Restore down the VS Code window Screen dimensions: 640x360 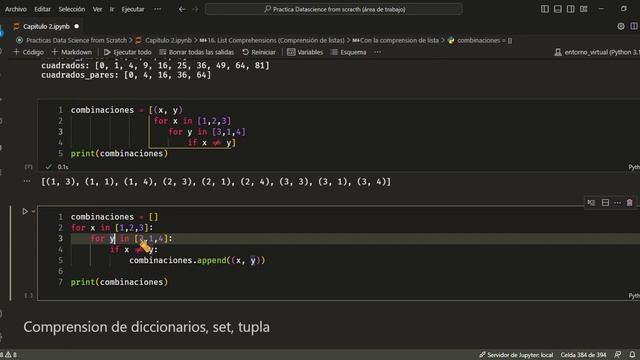pyautogui.click(x=624, y=9)
